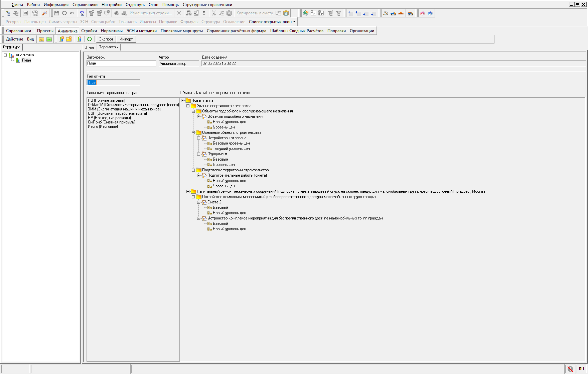This screenshot has height=374, width=588.
Task: Open the Настройки menu
Action: [x=111, y=5]
